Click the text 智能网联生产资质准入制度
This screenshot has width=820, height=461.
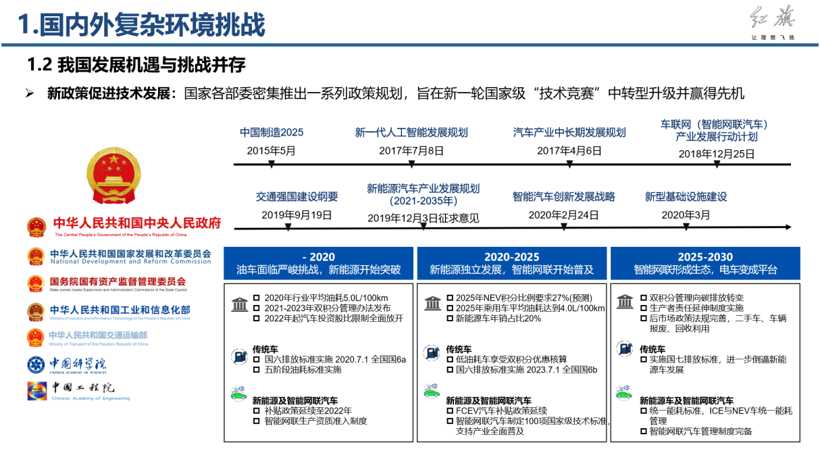[x=316, y=421]
